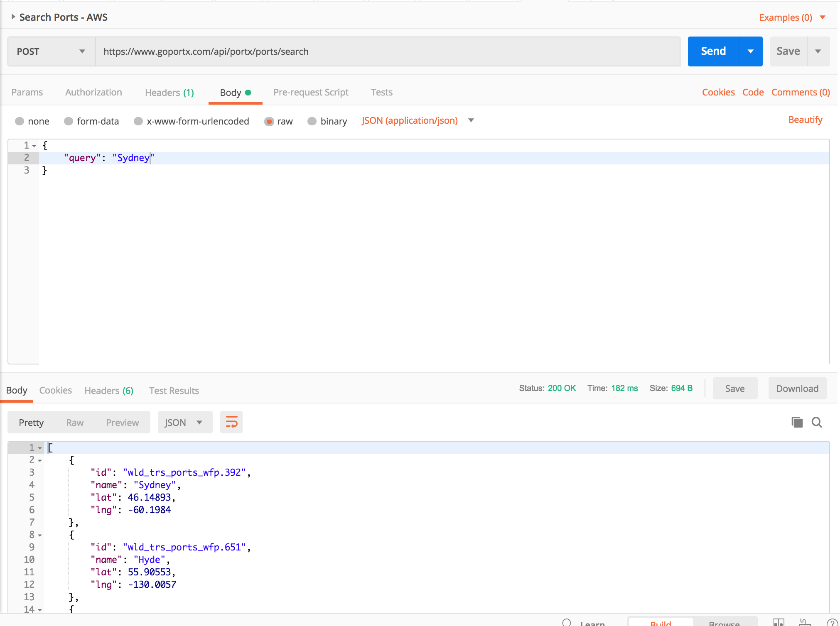Image resolution: width=840 pixels, height=626 pixels.
Task: Open search in response body
Action: tap(817, 422)
